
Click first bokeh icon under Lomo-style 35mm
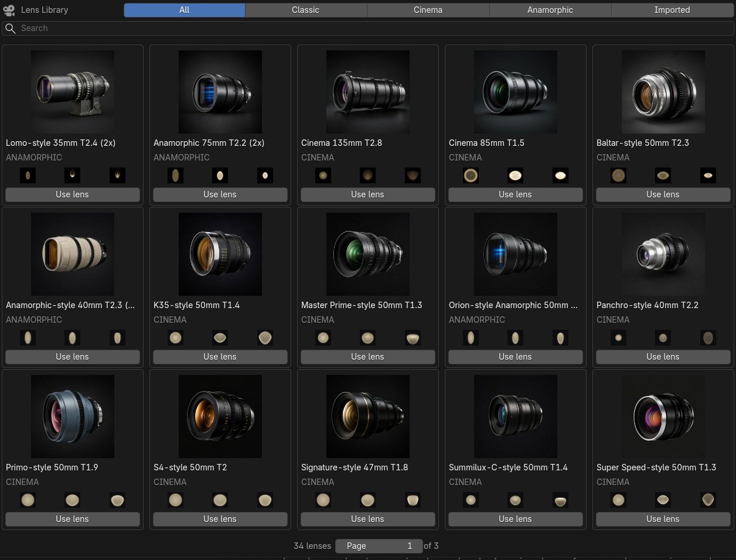(28, 175)
